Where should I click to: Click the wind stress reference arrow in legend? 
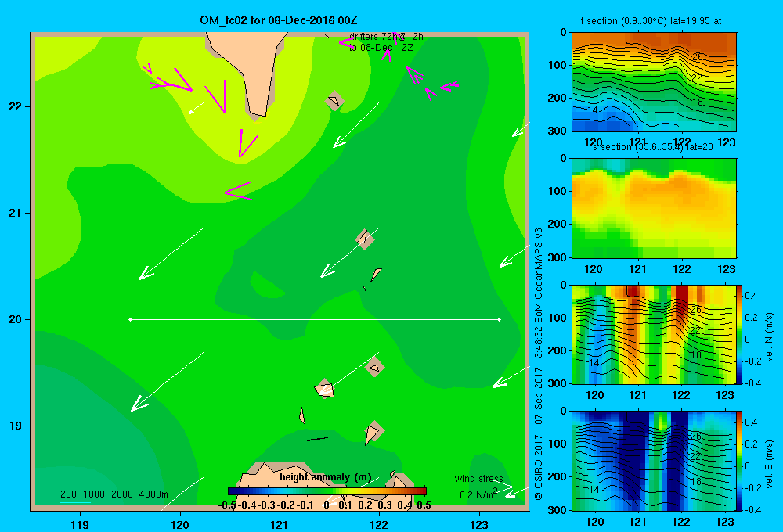(x=482, y=487)
